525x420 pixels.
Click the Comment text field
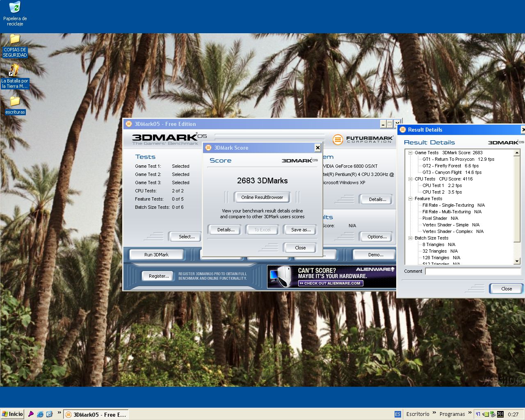pos(472,271)
